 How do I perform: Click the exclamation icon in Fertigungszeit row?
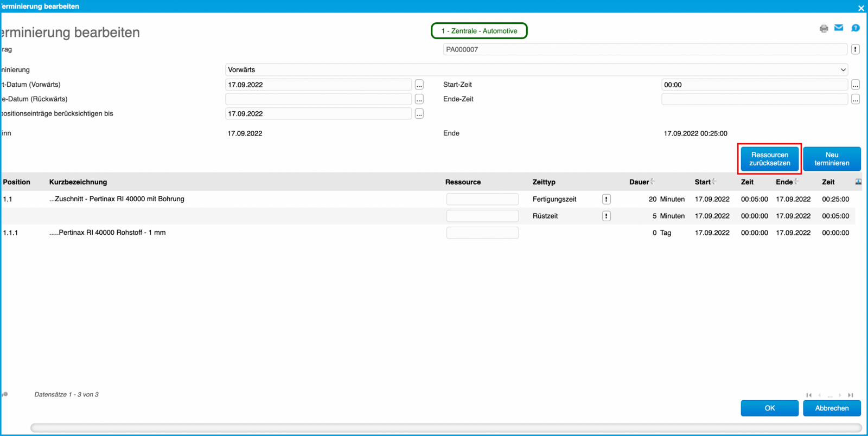[x=607, y=199]
